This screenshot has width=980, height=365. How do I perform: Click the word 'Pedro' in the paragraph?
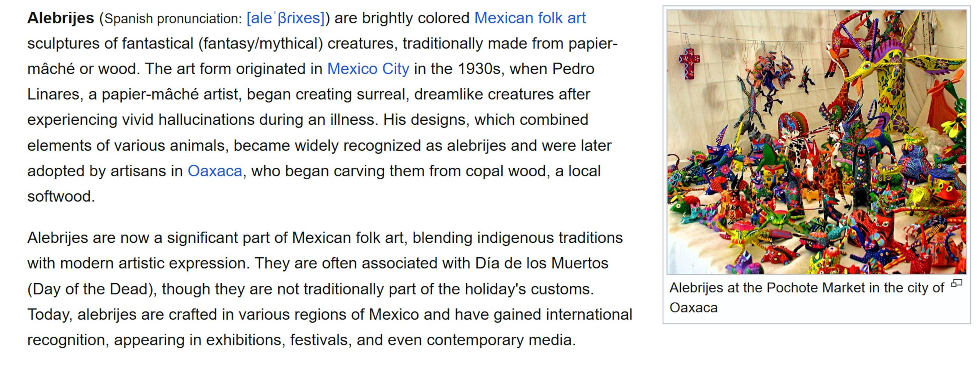click(x=573, y=69)
